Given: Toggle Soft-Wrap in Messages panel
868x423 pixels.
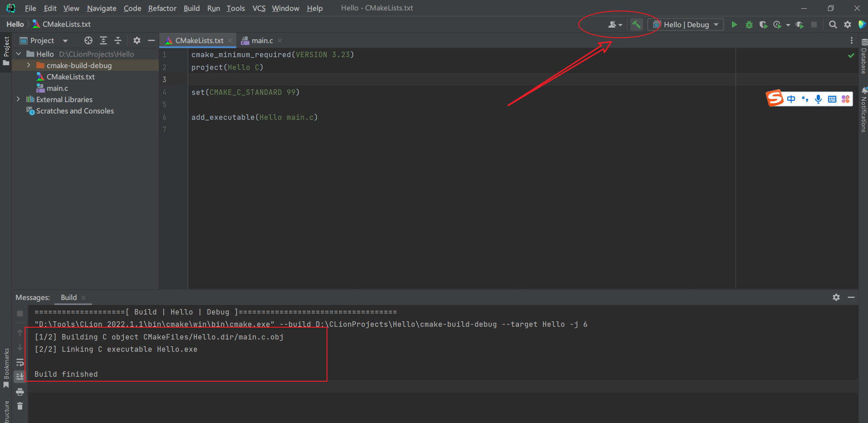Looking at the screenshot, I should point(20,362).
